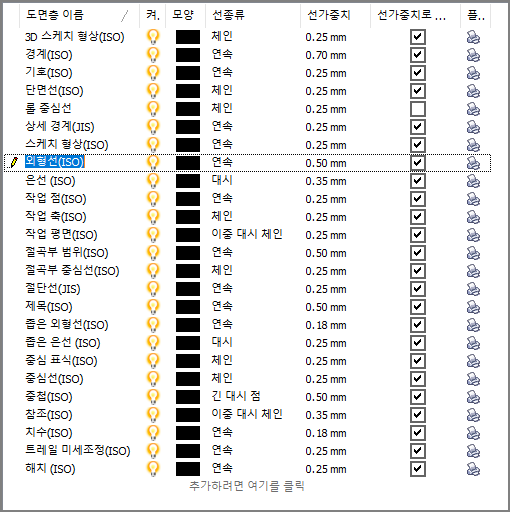Toggle light bulb for 외형선(ISO) layer

[153, 163]
